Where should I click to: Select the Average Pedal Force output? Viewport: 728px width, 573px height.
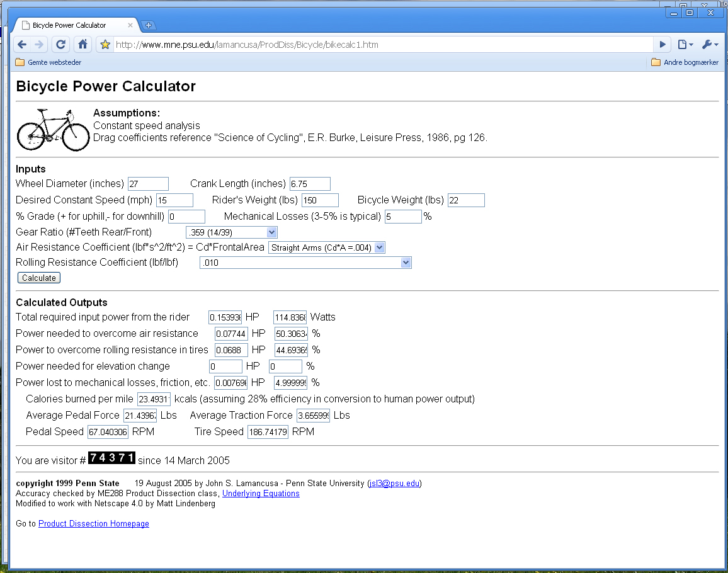[x=140, y=416]
